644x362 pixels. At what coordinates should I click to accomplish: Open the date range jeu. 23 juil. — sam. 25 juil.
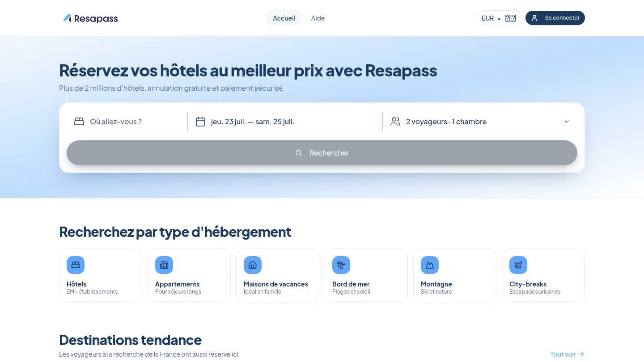pyautogui.click(x=285, y=122)
